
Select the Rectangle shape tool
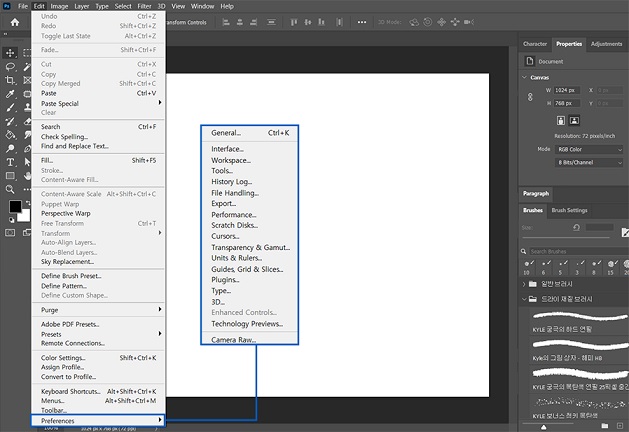[x=10, y=176]
